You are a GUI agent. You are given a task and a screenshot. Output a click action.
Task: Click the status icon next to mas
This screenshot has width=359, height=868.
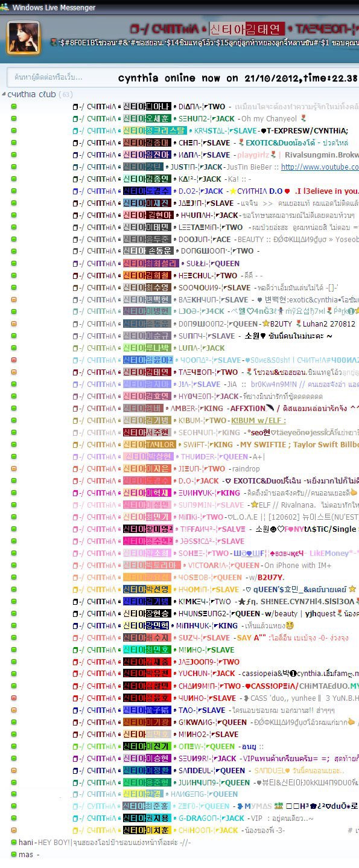point(14,855)
